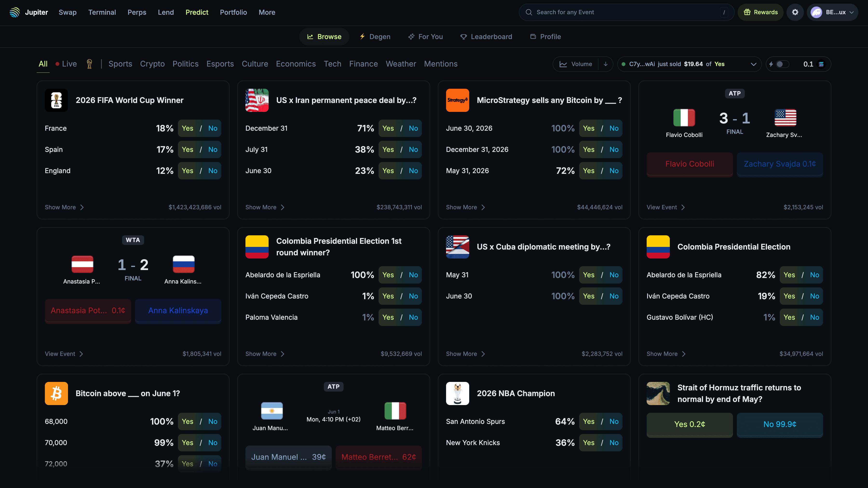The image size is (868, 488).
Task: Buy No on May 31, 2026 MicroStrategy row
Action: click(x=614, y=170)
